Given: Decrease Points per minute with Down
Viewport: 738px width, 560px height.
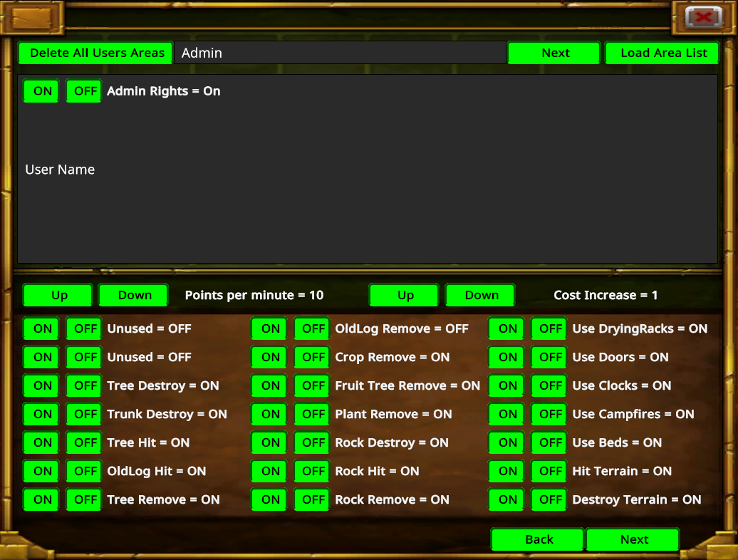Looking at the screenshot, I should click(x=135, y=295).
